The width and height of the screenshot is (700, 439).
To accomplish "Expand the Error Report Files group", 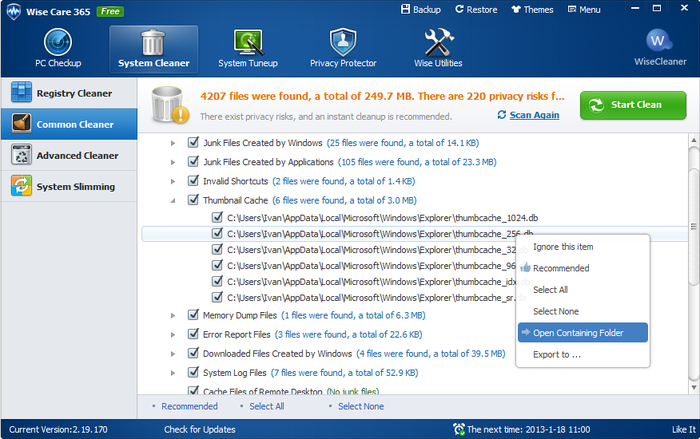I will tap(173, 334).
